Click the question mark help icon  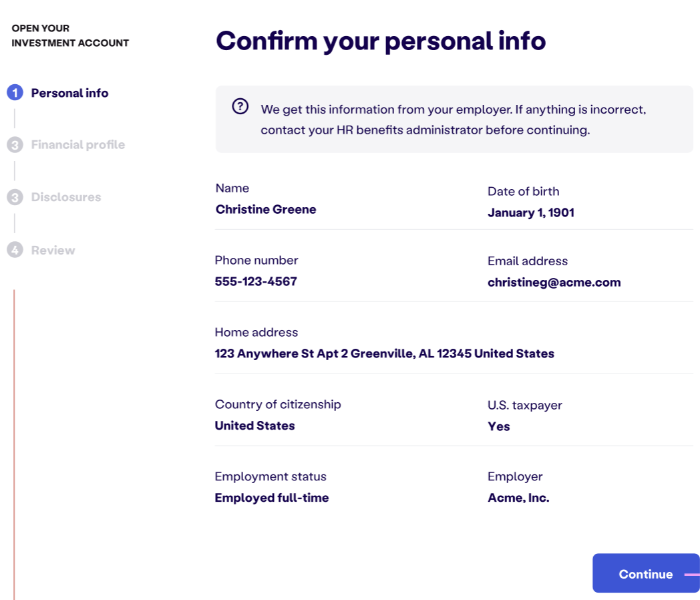pos(240,106)
